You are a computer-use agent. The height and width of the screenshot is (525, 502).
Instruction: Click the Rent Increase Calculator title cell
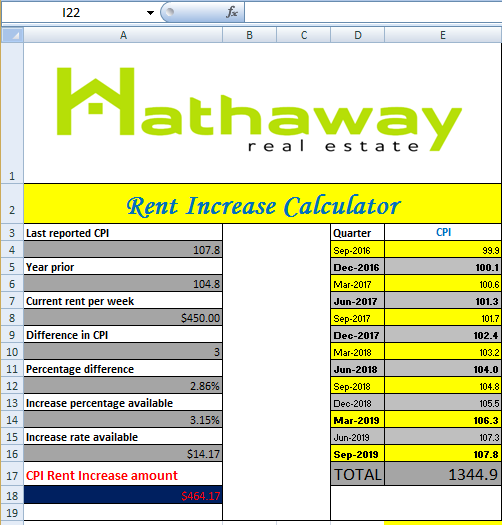(x=263, y=204)
